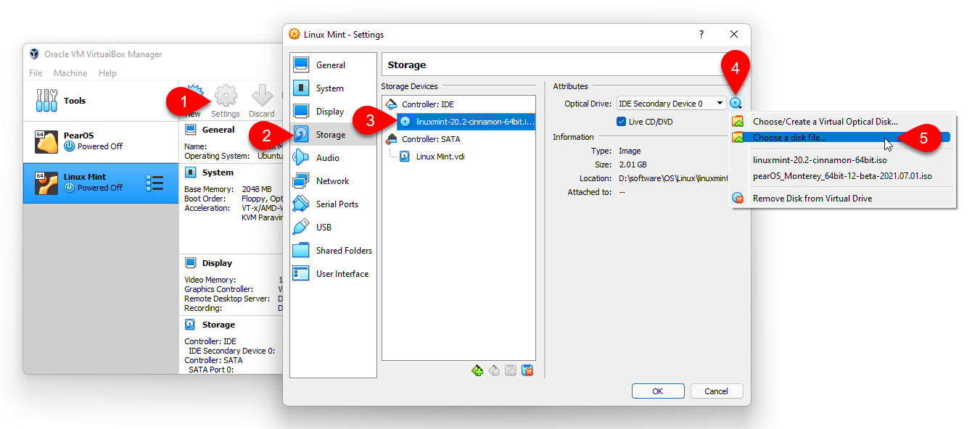Open the Network settings category
Screen dimensions: 980x429
[x=333, y=181]
